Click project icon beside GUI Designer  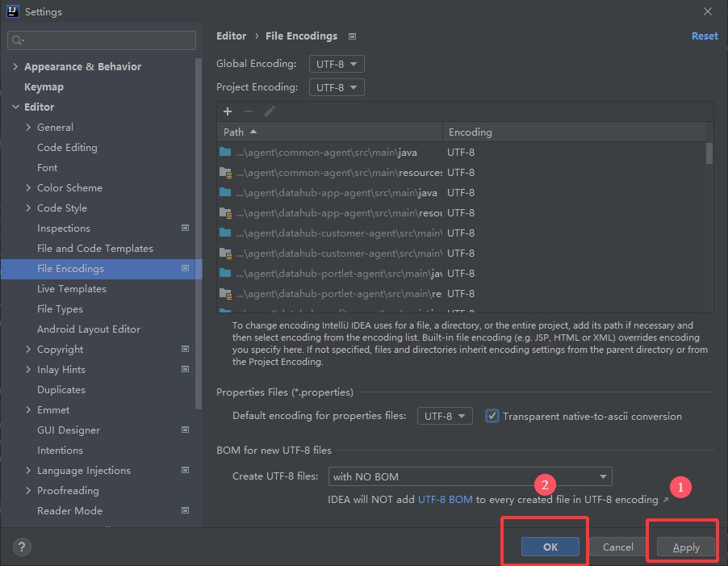point(186,430)
